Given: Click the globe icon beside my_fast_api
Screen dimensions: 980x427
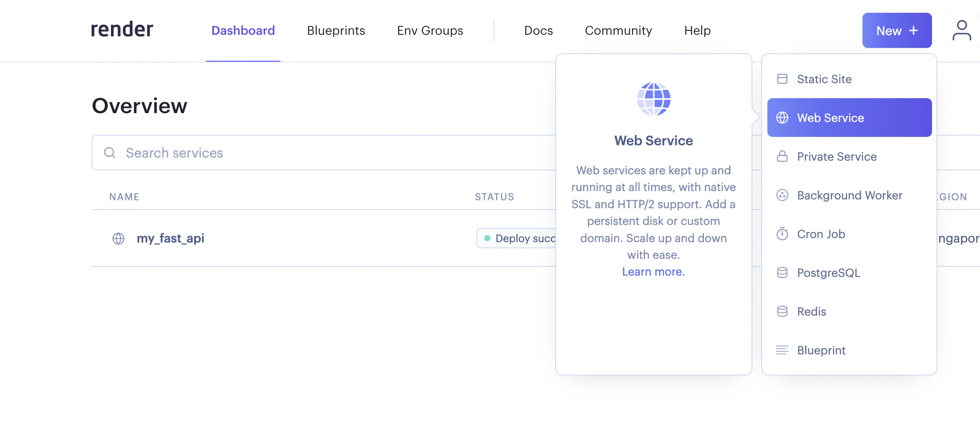Looking at the screenshot, I should click(x=118, y=239).
